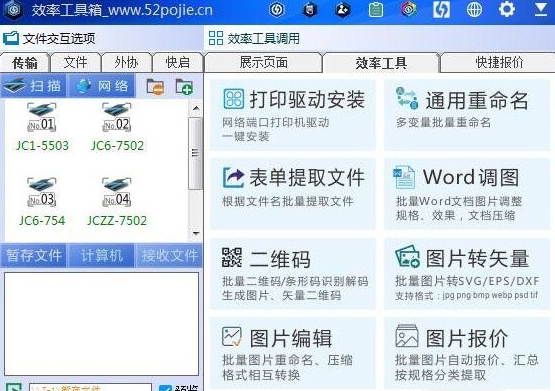Click the rainbow-colored hexagon icon in title bar
Image resolution: width=555 pixels, height=391 pixels.
tap(408, 9)
